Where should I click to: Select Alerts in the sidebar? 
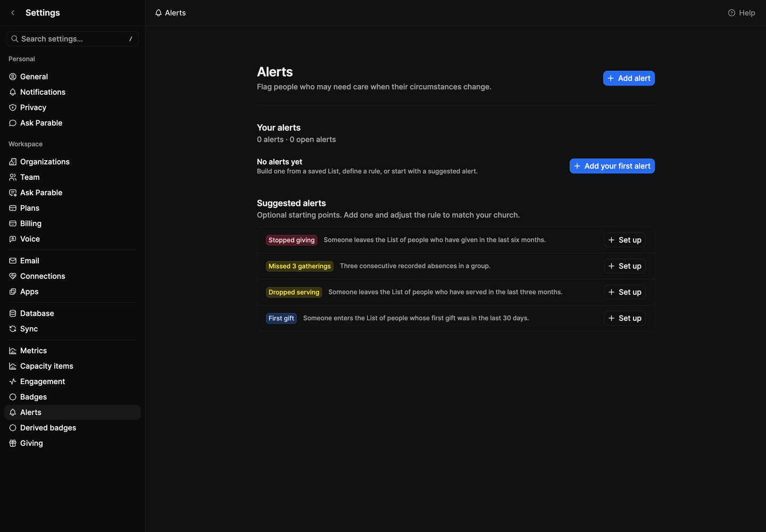pos(72,412)
